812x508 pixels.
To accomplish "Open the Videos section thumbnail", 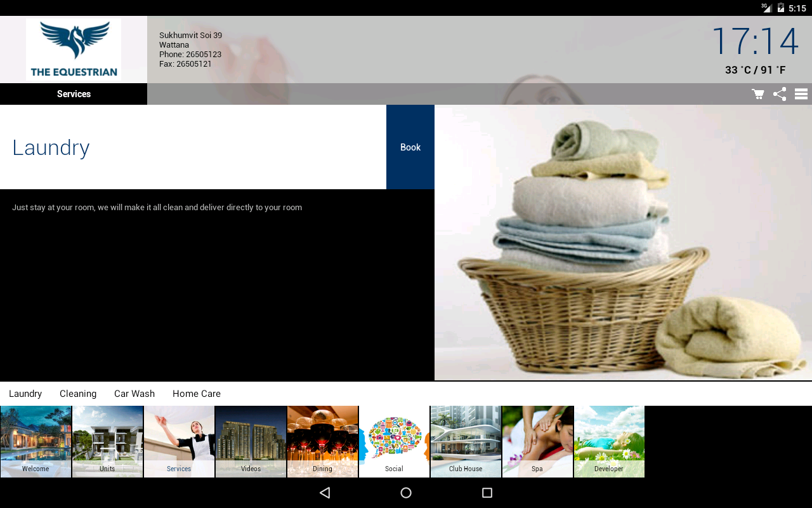I will tap(251, 442).
